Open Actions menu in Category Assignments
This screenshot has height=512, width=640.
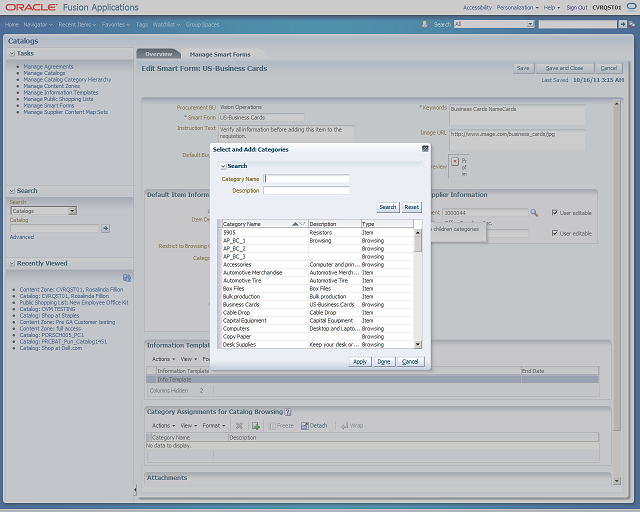[x=163, y=425]
